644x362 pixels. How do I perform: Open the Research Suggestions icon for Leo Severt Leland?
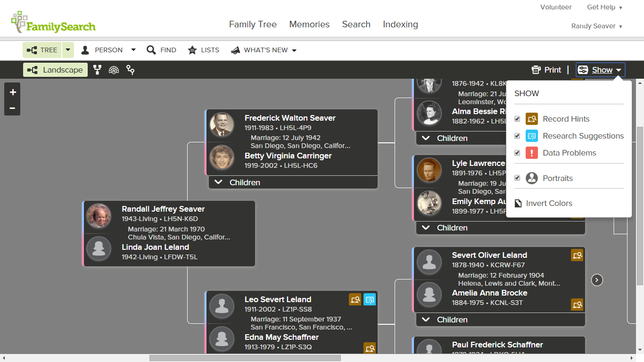370,299
